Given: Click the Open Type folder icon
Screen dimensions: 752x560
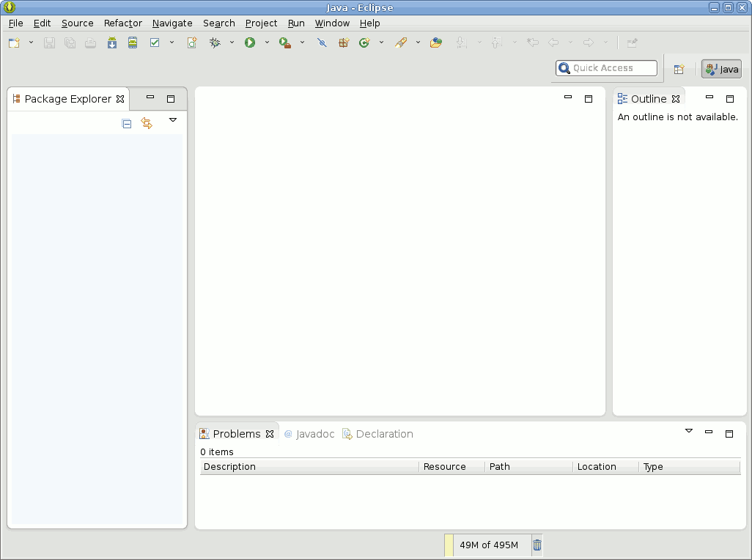Looking at the screenshot, I should (436, 43).
